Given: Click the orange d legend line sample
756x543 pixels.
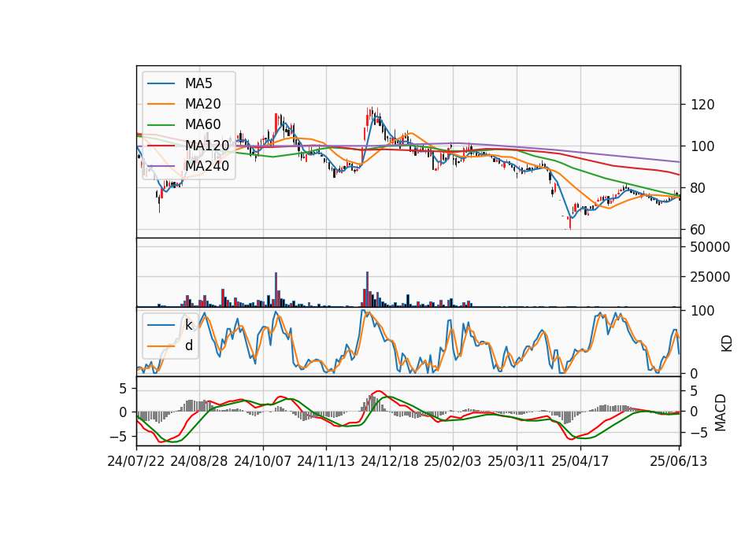Looking at the screenshot, I should click(161, 345).
